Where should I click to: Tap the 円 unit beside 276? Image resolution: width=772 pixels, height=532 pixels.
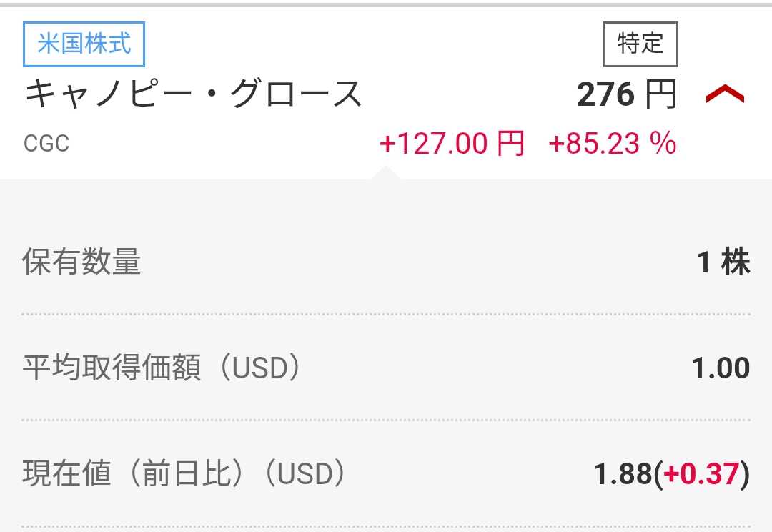[660, 95]
